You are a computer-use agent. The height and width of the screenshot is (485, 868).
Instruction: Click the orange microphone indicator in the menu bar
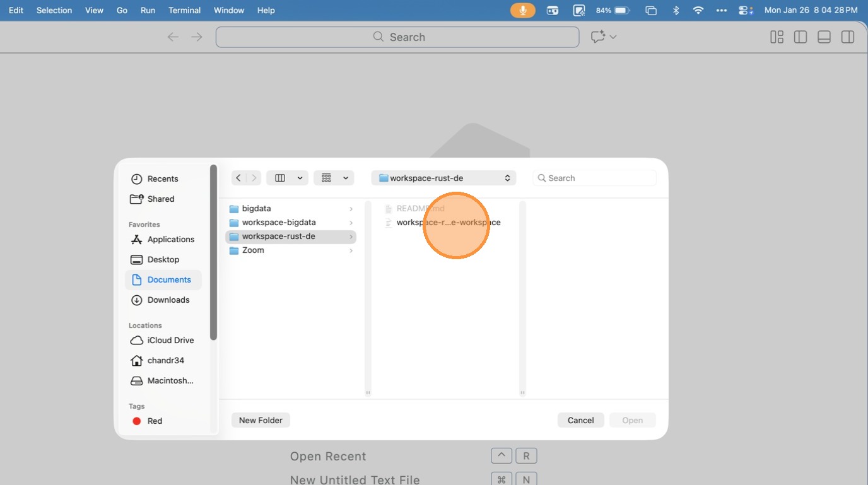pos(523,10)
